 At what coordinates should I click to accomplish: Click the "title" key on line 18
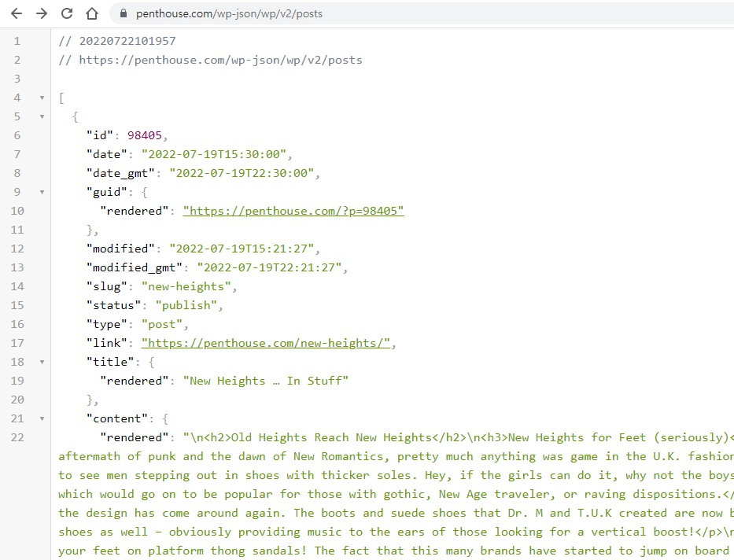pos(109,362)
